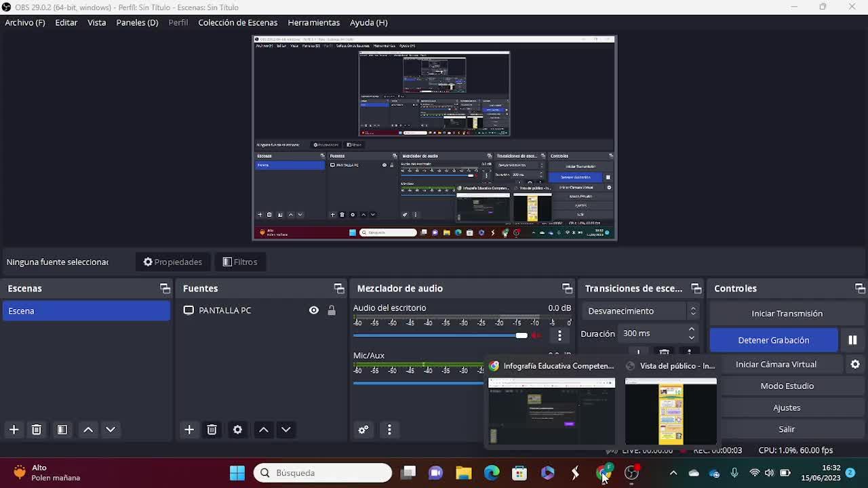Open Ajustes settings

click(787, 407)
